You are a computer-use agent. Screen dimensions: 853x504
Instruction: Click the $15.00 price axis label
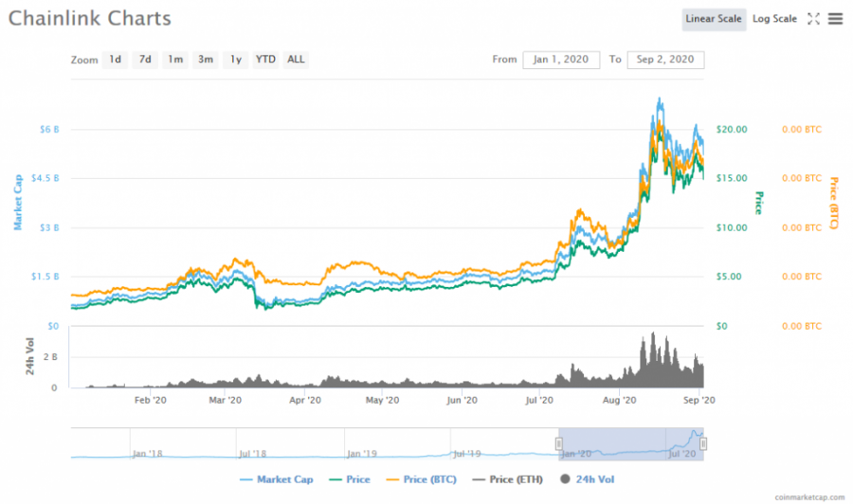732,178
